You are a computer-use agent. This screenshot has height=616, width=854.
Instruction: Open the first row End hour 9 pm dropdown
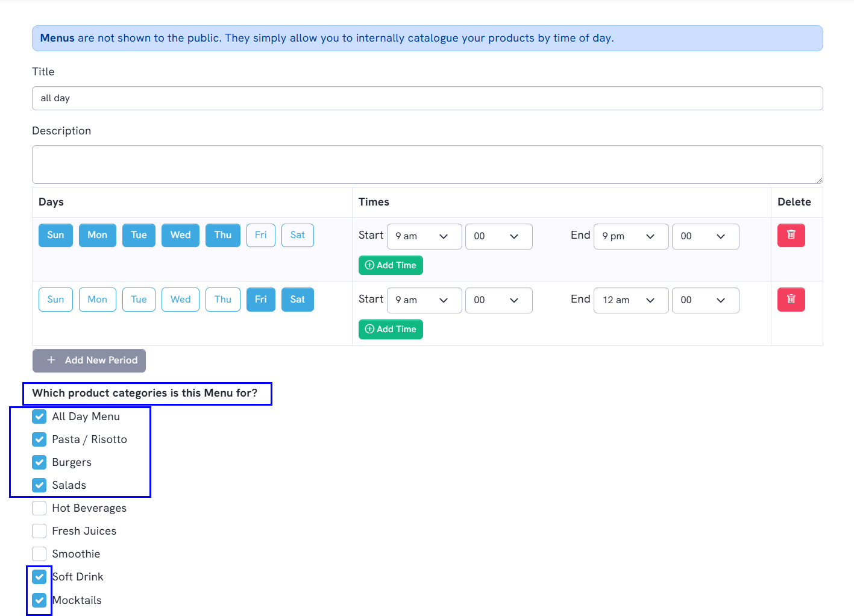pyautogui.click(x=630, y=236)
